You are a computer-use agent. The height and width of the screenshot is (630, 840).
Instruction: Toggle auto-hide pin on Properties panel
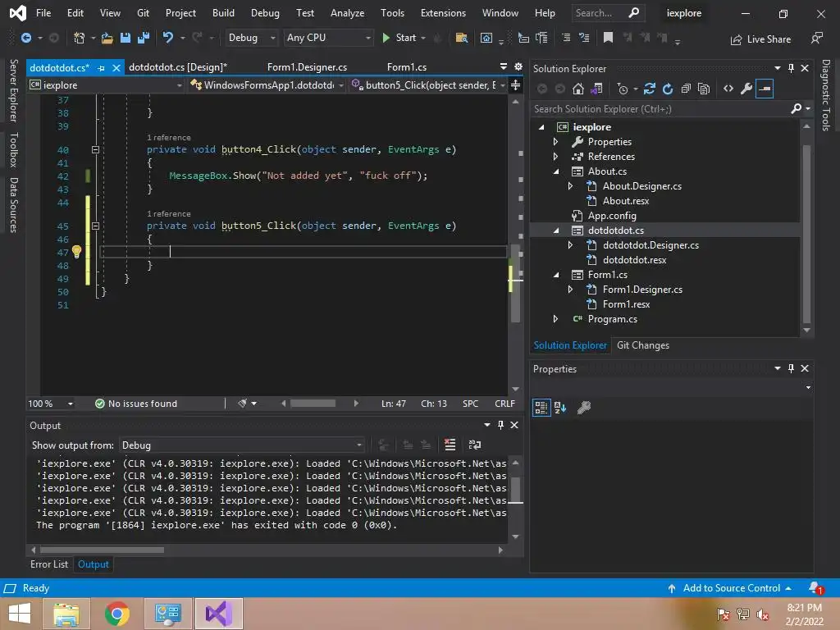pos(791,368)
